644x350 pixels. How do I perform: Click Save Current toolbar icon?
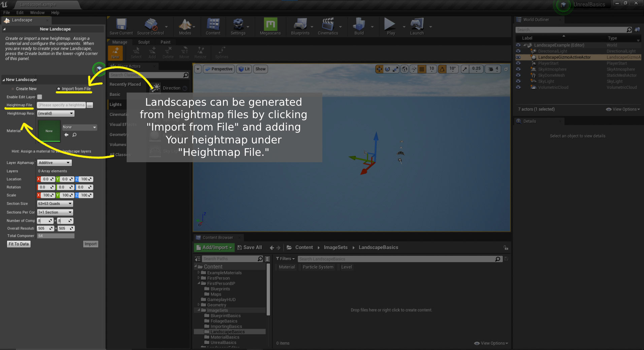click(121, 27)
